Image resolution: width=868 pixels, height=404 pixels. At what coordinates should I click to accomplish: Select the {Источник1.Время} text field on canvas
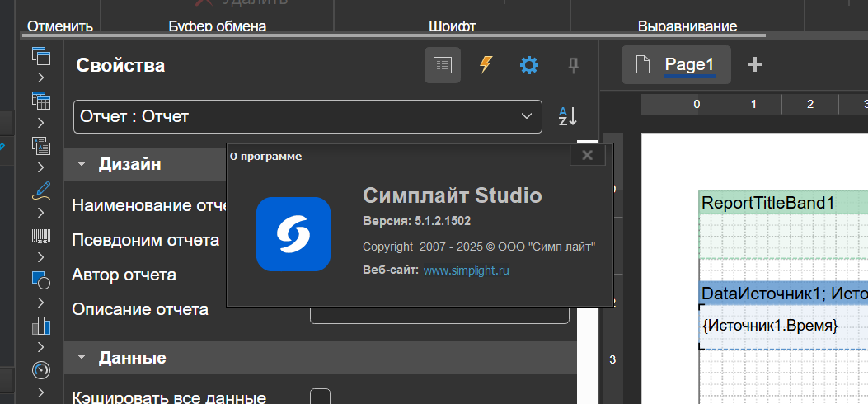(x=770, y=326)
